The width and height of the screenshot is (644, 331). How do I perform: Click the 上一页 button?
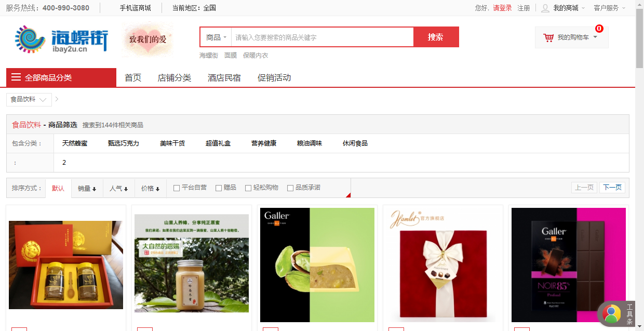584,188
